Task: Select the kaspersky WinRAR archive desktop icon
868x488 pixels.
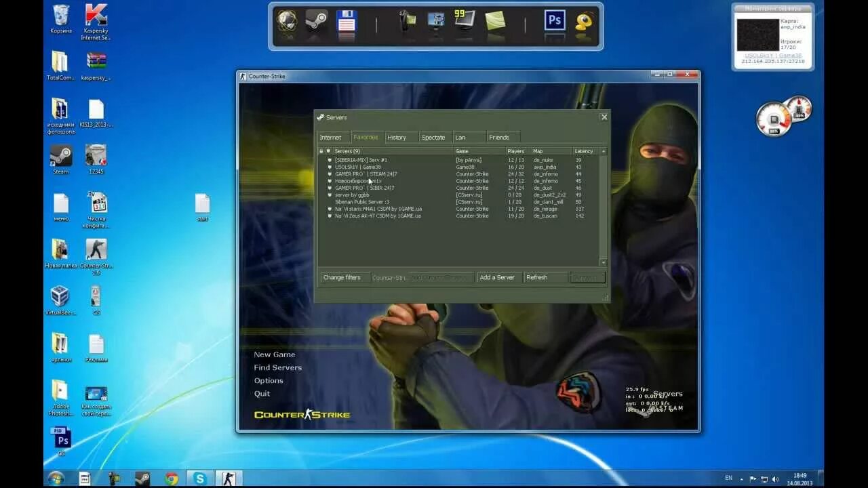Action: point(96,66)
